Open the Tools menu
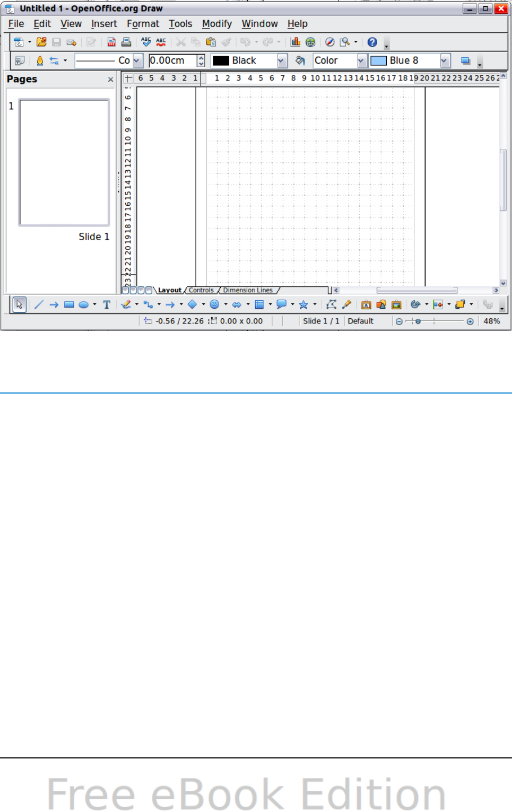This screenshot has height=812, width=512. pos(180,24)
